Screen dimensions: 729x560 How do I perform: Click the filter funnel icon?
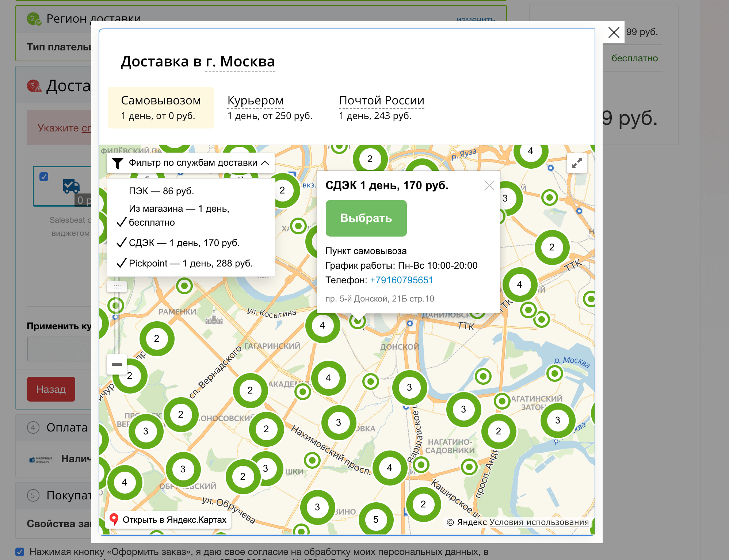coord(117,163)
